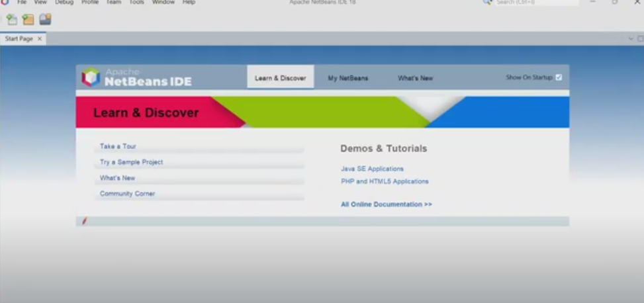This screenshot has height=303, width=644.
Task: Click the New File toolbar icon
Action: point(12,19)
